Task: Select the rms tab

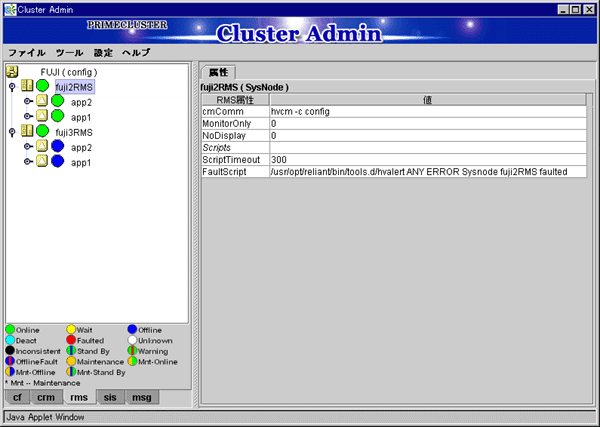Action: point(79,397)
